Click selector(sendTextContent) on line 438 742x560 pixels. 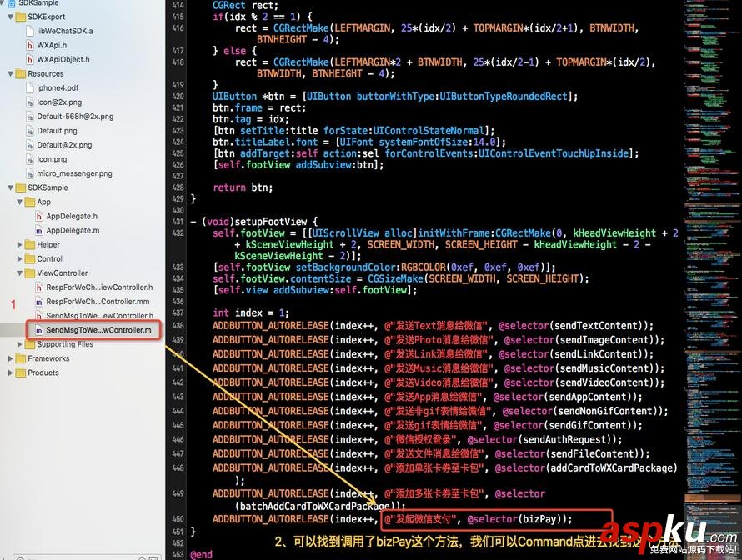click(573, 325)
